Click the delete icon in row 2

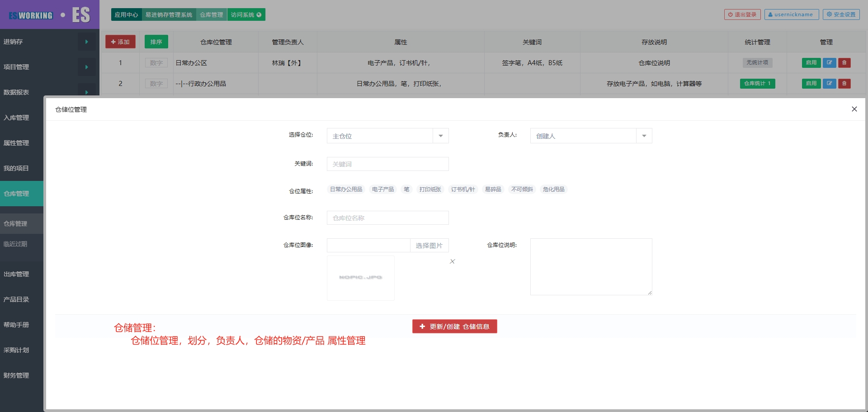pos(844,84)
